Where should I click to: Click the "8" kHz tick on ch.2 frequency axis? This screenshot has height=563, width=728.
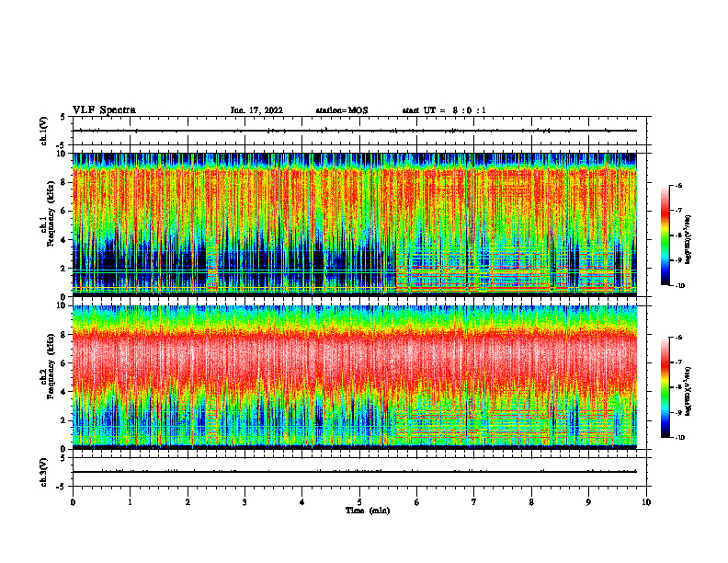[63, 335]
